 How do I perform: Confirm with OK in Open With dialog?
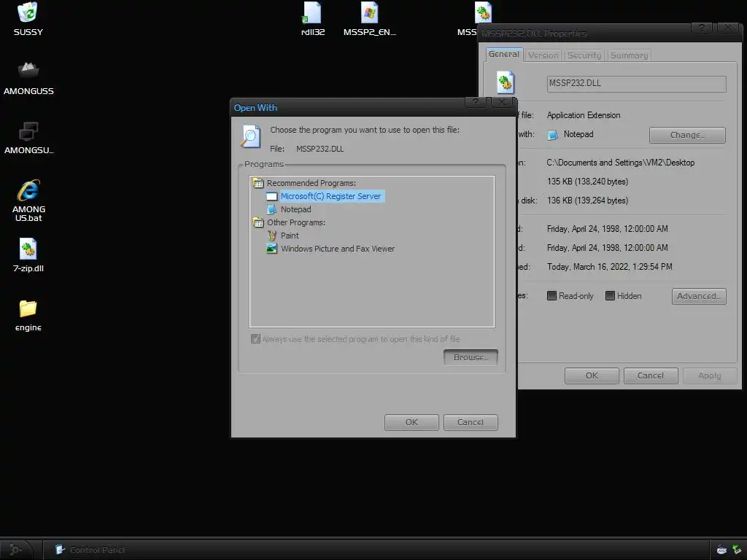(x=411, y=422)
